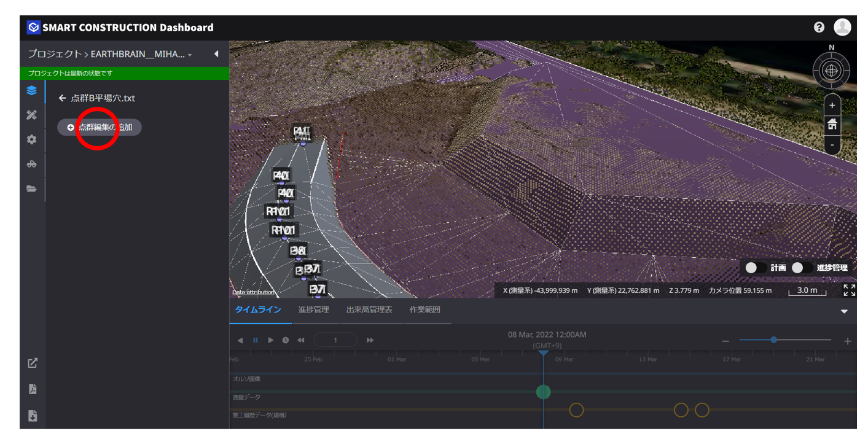Open the project name dropdown
Image resolution: width=868 pixels, height=439 pixels.
(141, 54)
